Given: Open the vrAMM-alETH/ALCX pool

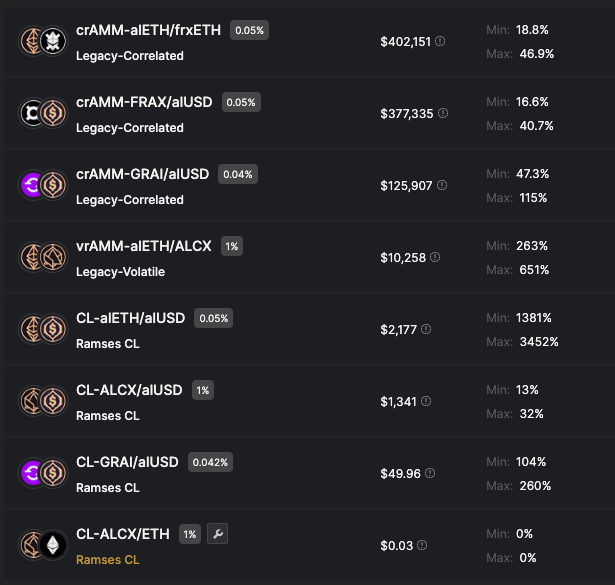Looking at the screenshot, I should coord(143,246).
